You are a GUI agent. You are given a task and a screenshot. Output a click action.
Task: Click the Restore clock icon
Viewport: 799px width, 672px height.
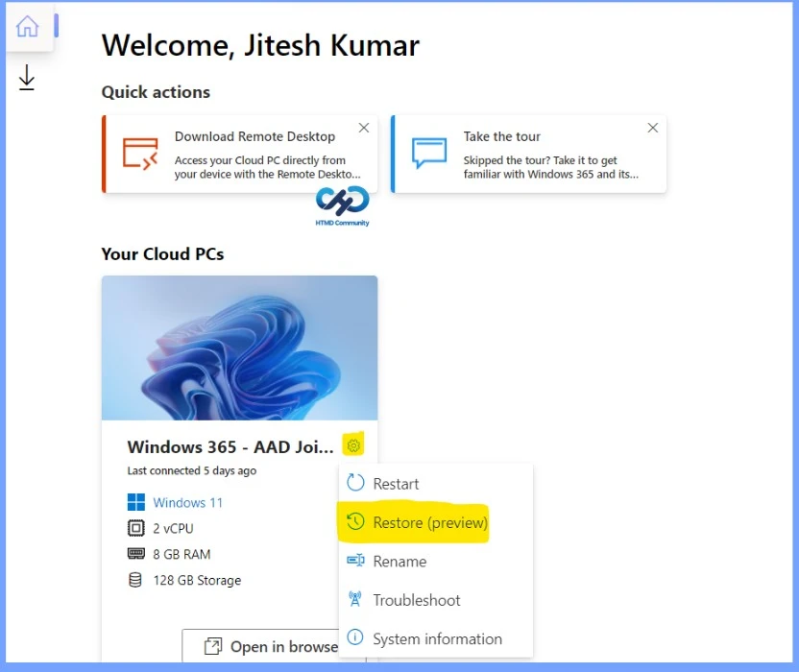pyautogui.click(x=355, y=521)
